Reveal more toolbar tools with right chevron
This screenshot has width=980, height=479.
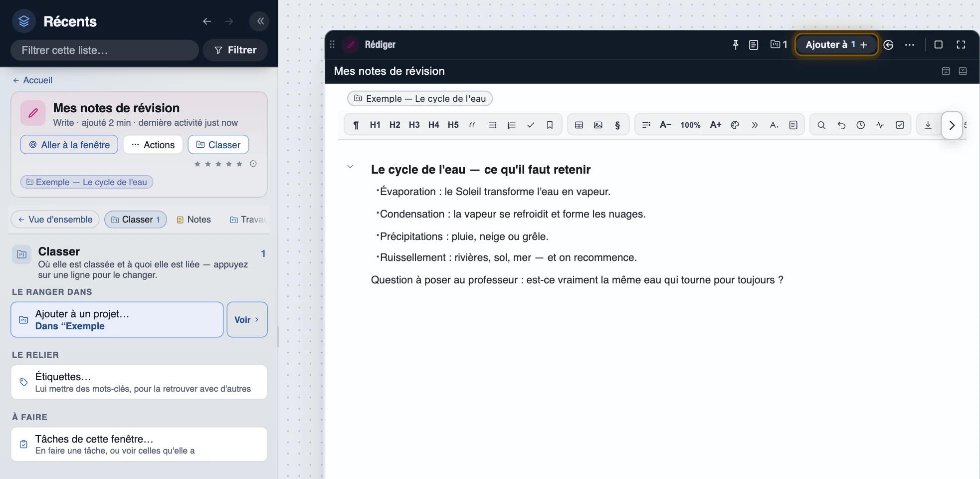[x=952, y=125]
